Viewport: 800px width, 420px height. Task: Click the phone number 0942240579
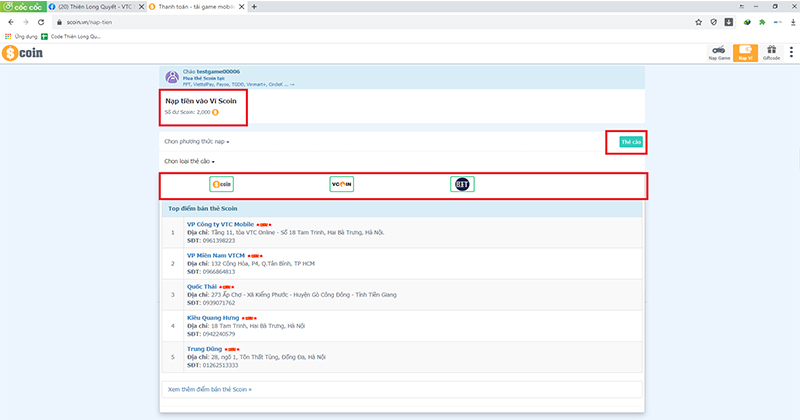point(219,334)
